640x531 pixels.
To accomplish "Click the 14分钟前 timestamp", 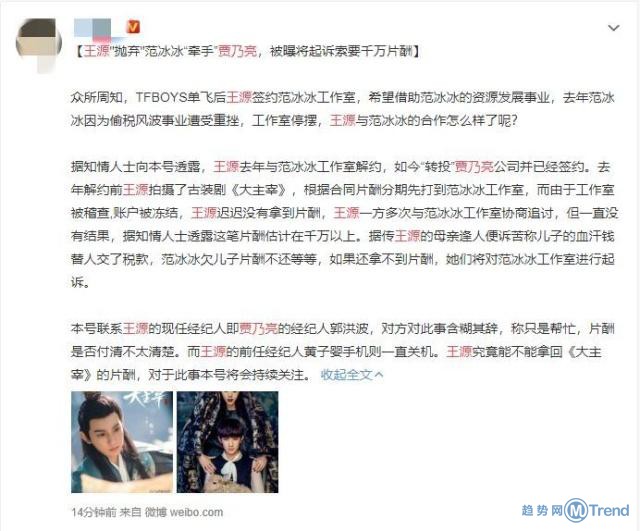I will (94, 512).
